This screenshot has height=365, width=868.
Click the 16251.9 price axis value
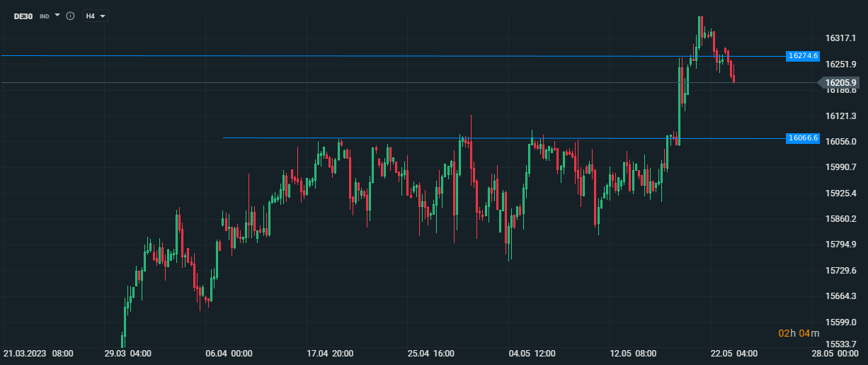click(841, 64)
